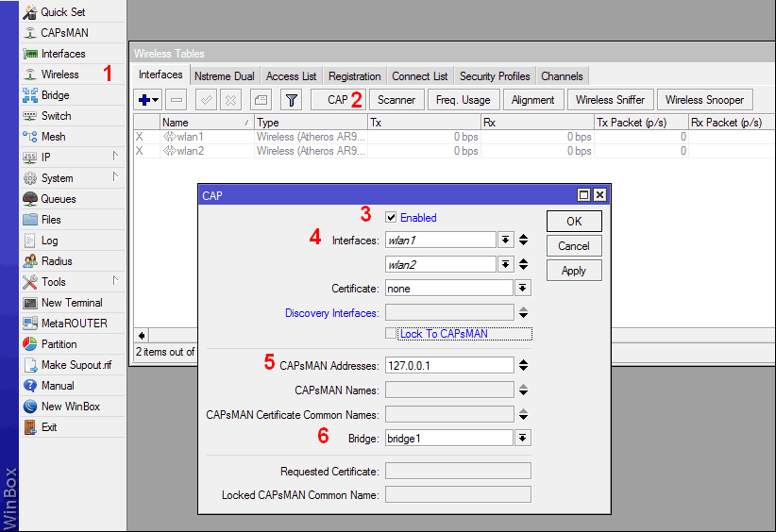This screenshot has width=776, height=532.
Task: Expand the Certificate dropdown
Action: tap(522, 289)
